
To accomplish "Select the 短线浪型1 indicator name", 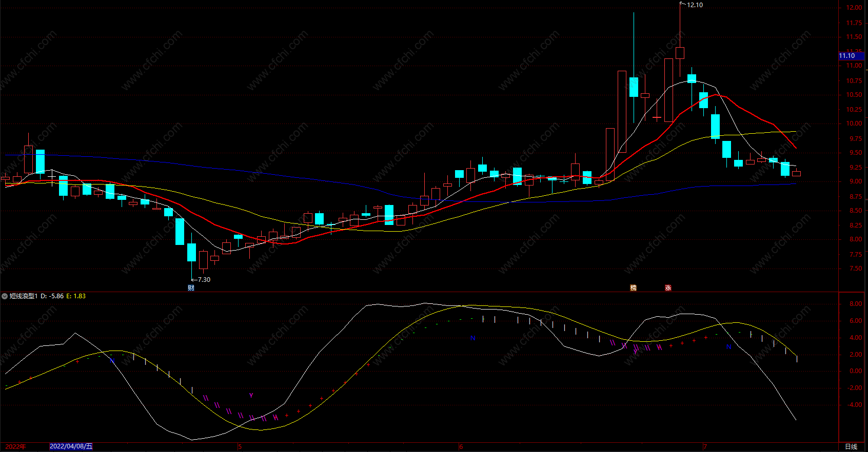I will [x=24, y=296].
